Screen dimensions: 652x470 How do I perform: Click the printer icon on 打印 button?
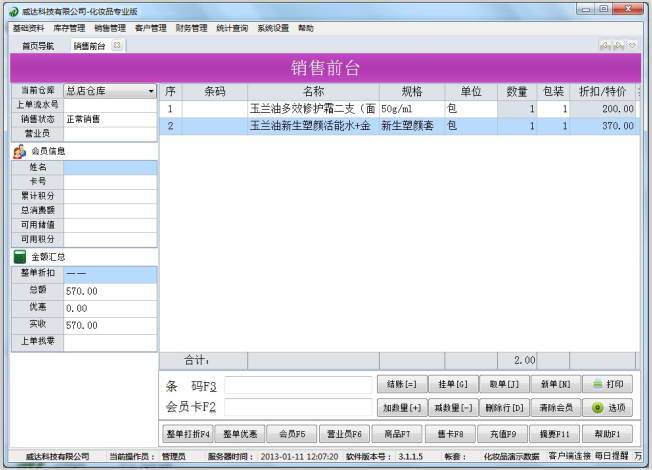598,384
